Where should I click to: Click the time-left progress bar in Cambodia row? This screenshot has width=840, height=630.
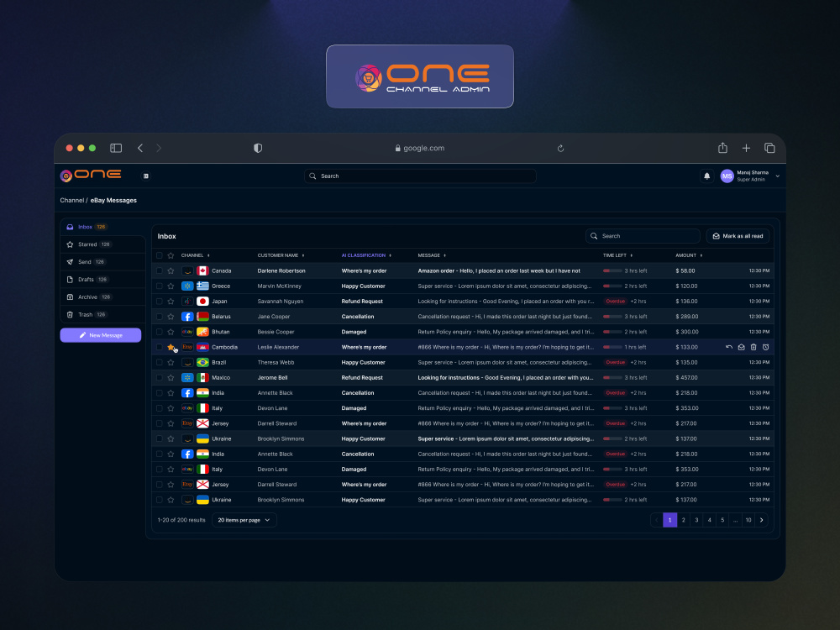tap(612, 347)
